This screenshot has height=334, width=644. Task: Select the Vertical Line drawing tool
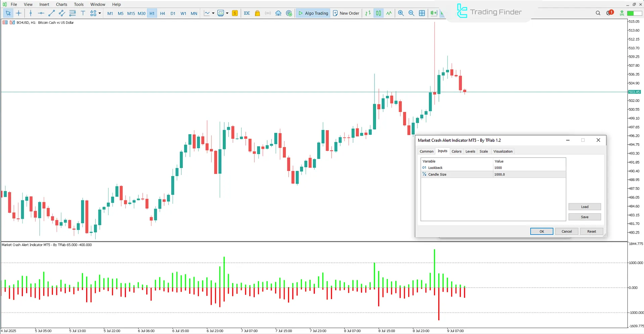(31, 13)
